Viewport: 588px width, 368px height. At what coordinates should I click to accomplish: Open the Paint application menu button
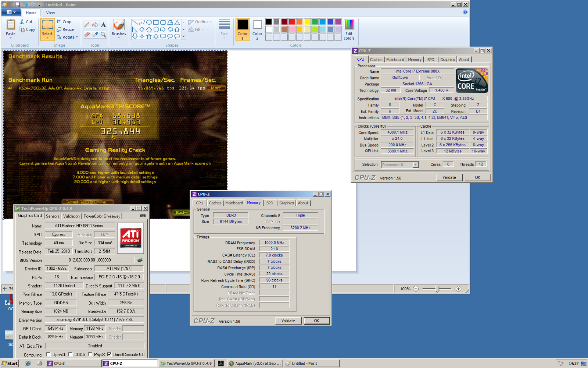11,12
